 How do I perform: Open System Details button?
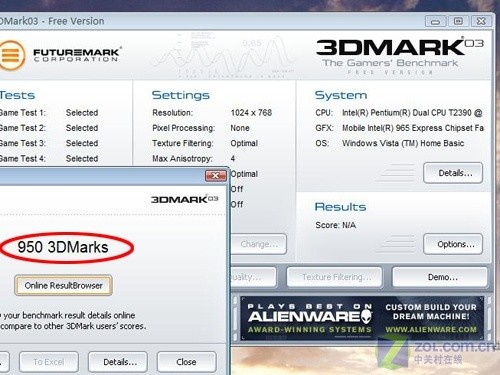point(453,173)
